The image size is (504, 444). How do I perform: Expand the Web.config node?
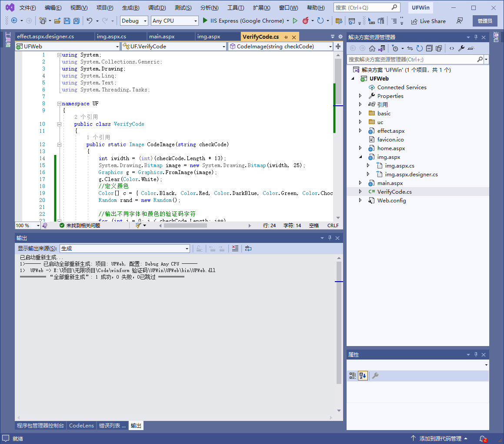360,200
